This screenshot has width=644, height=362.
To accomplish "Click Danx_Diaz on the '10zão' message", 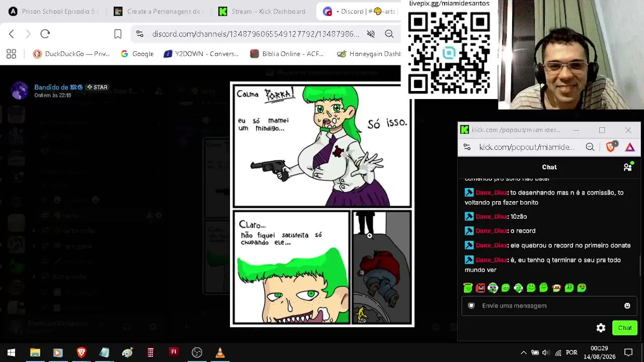I will [491, 216].
